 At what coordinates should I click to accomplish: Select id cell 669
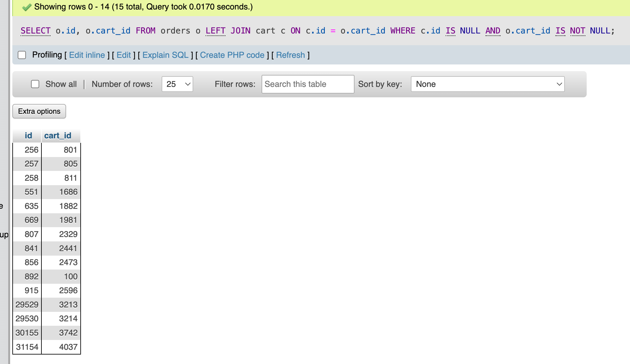pos(27,220)
